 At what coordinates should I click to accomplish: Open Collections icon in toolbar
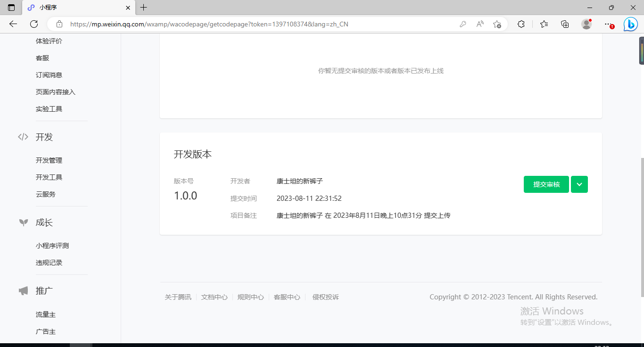point(565,24)
